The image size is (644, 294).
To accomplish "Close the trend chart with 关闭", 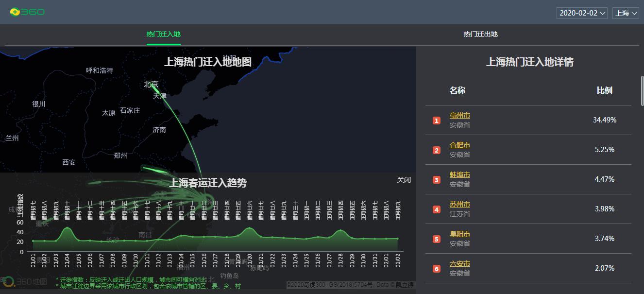I will coord(404,180).
